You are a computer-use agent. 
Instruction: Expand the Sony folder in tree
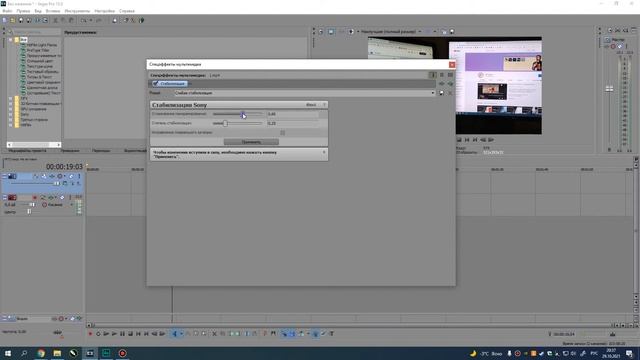pyautogui.click(x=11, y=114)
